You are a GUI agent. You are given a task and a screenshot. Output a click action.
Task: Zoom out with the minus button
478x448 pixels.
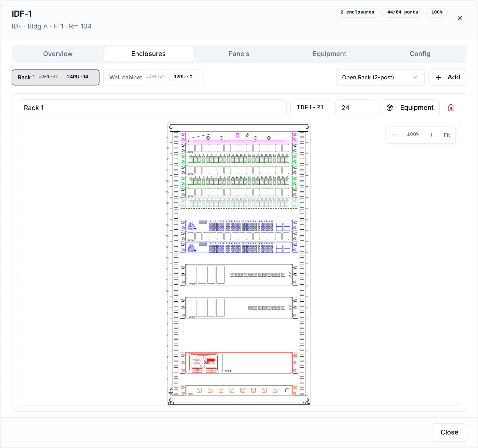(x=394, y=135)
